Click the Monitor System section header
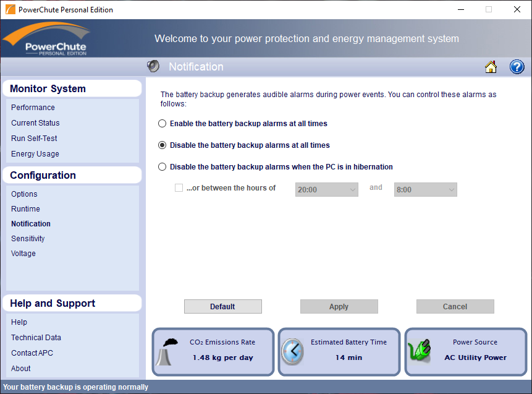The height and width of the screenshot is (394, 532). [x=72, y=88]
